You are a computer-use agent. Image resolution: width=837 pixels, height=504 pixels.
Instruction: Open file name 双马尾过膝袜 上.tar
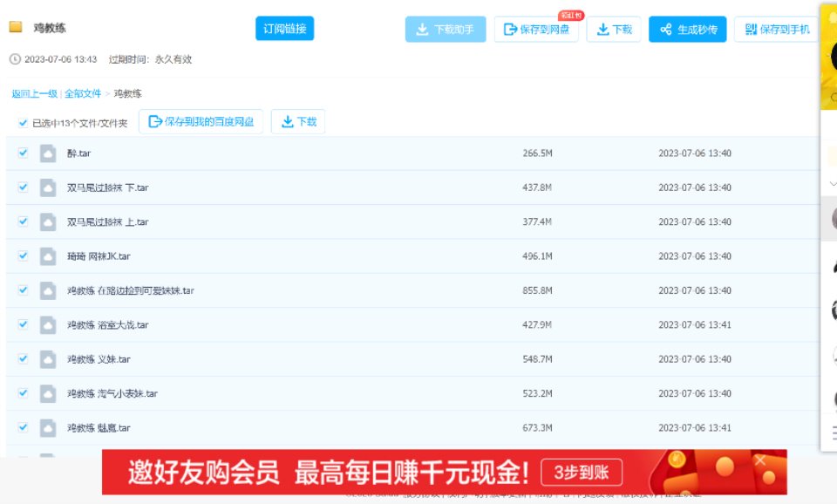click(x=108, y=221)
